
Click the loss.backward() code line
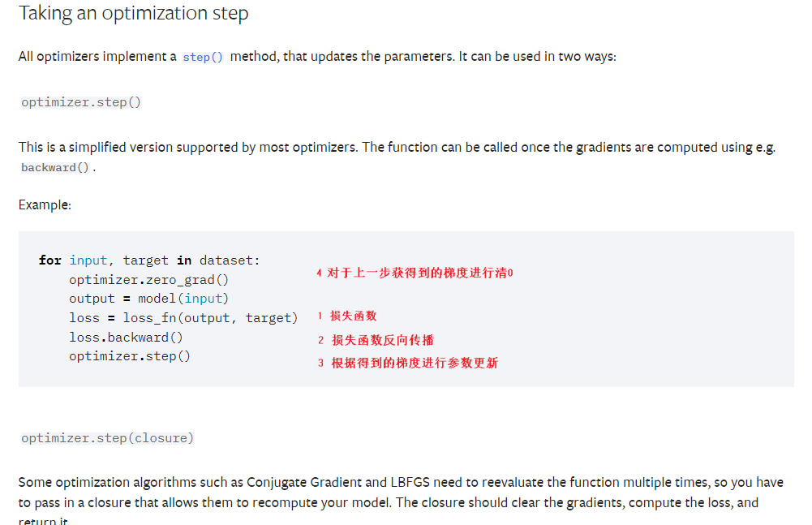tap(126, 338)
